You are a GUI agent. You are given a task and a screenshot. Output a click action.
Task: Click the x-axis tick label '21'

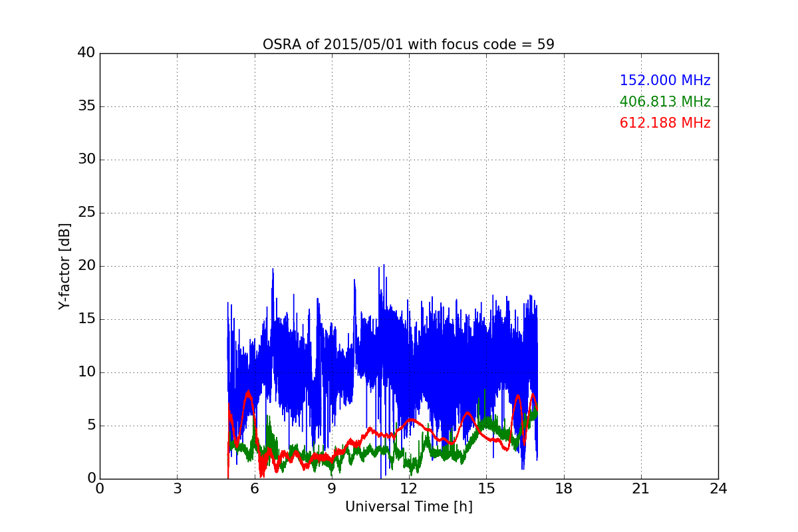[x=641, y=489]
